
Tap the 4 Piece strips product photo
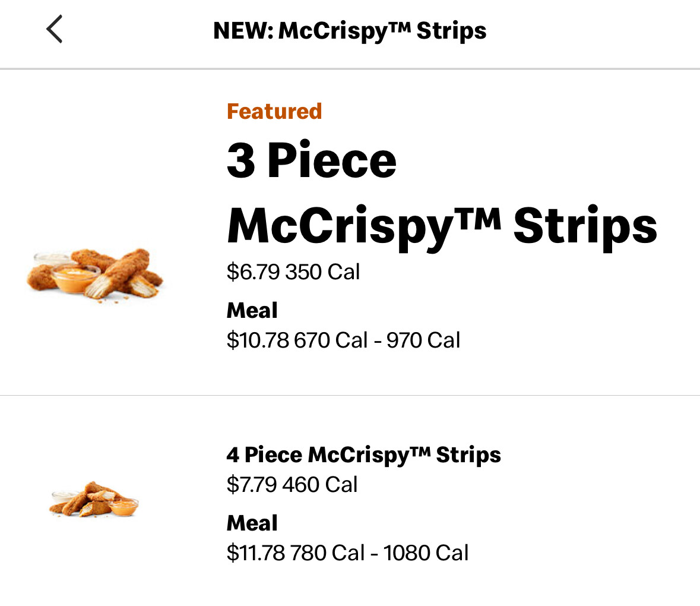point(94,500)
